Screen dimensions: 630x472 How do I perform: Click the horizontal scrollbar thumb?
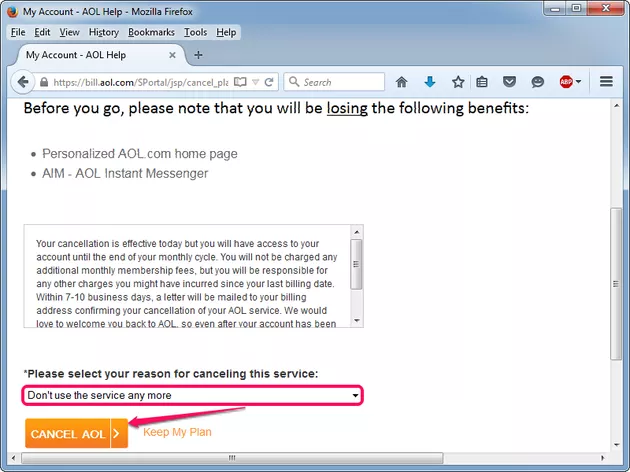point(232,458)
